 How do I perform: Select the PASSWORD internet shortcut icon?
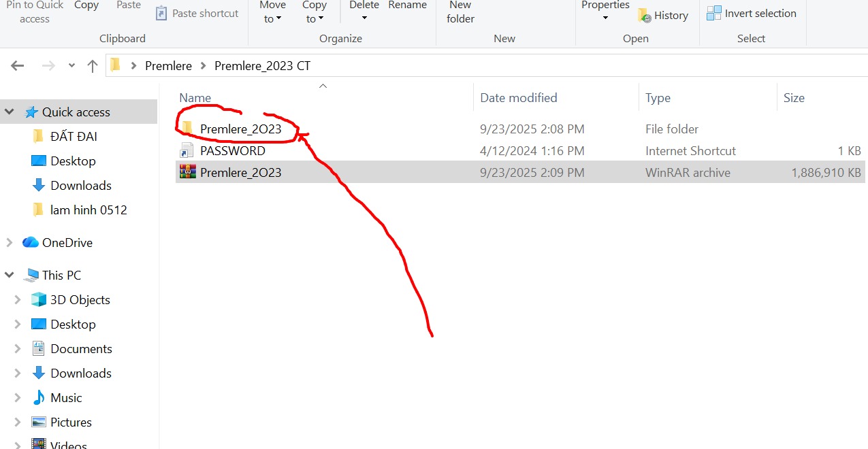pyautogui.click(x=187, y=151)
